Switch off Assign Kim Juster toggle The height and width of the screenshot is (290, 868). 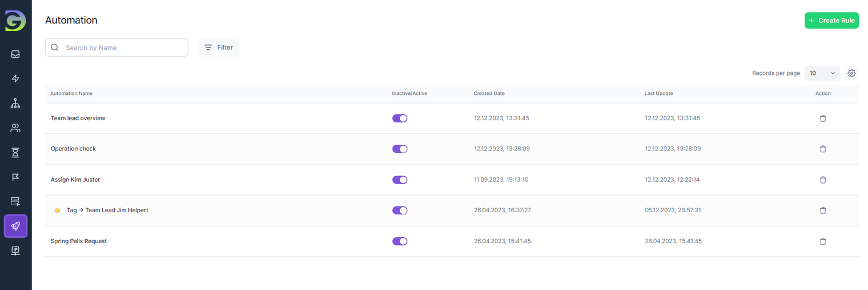399,180
